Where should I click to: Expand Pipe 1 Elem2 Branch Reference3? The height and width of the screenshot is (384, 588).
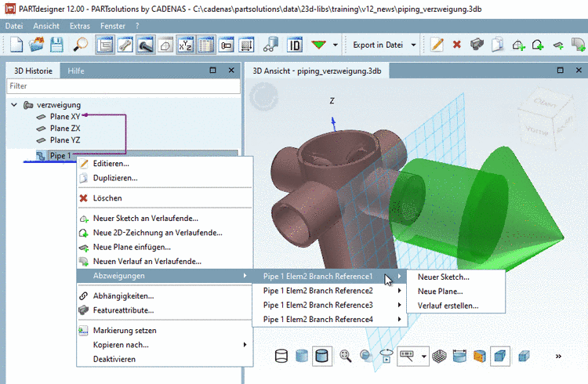330,305
